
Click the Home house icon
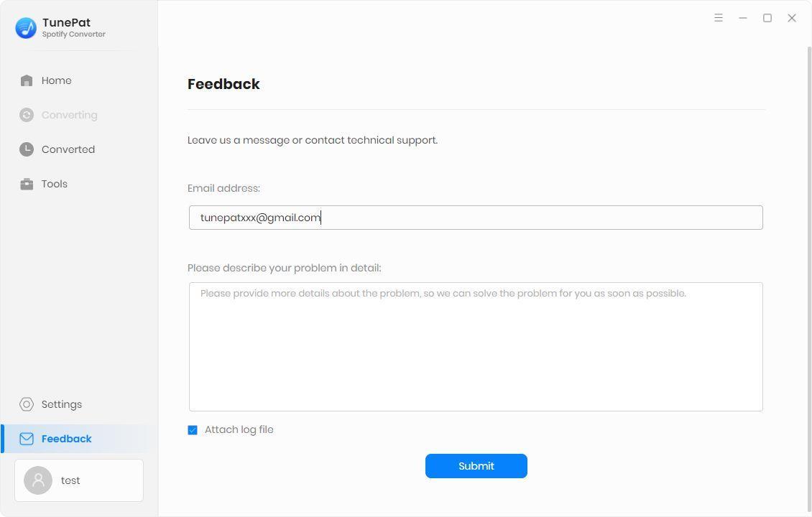coord(27,80)
